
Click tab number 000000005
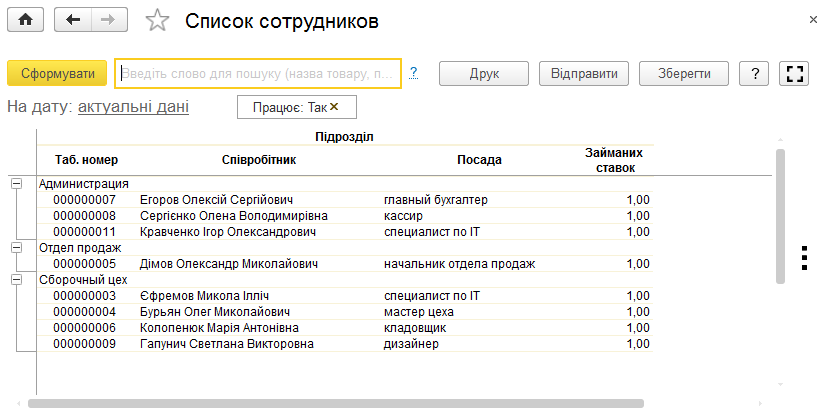[x=84, y=264]
